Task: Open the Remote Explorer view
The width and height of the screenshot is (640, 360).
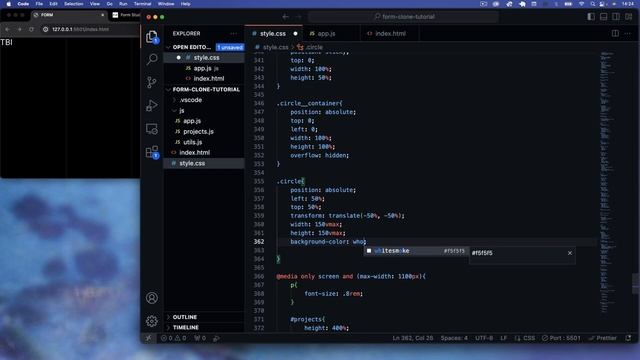Action: click(152, 129)
